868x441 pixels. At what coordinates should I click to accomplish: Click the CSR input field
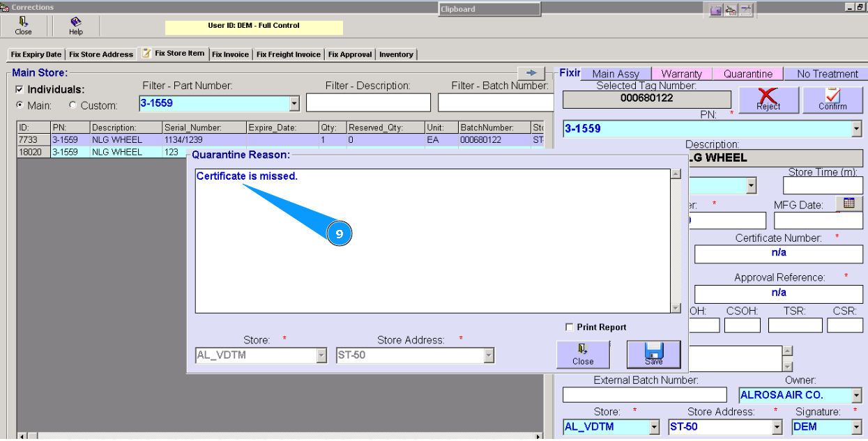click(x=845, y=325)
